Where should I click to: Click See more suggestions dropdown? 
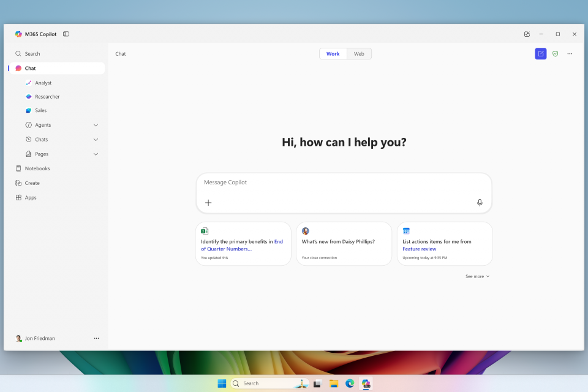(477, 276)
